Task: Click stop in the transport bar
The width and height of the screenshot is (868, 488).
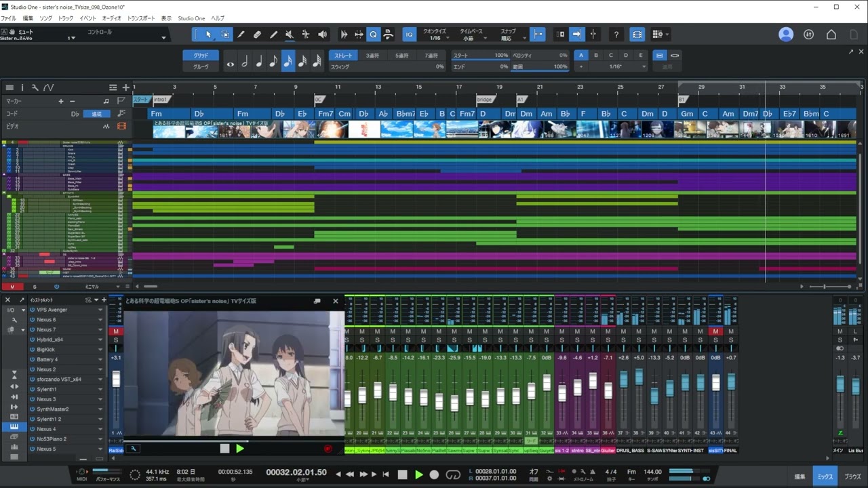Action: pos(403,474)
